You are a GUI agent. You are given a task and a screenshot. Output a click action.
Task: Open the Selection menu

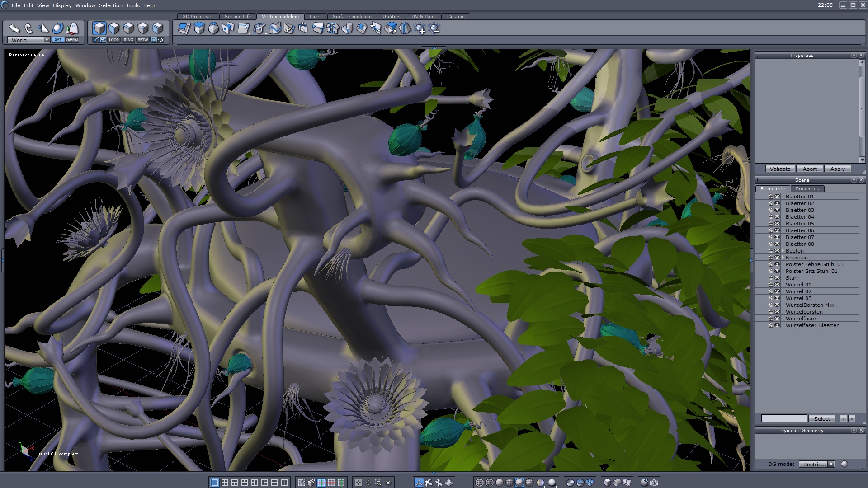[110, 5]
